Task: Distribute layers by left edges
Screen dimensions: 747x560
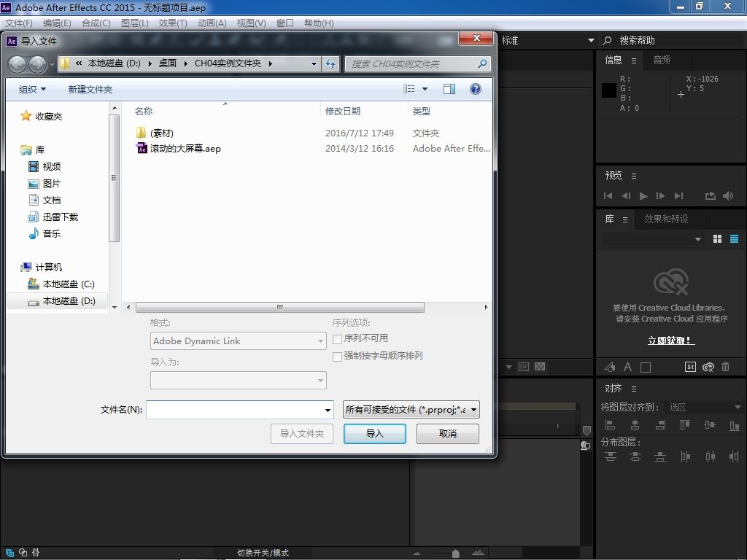Action: pos(686,456)
